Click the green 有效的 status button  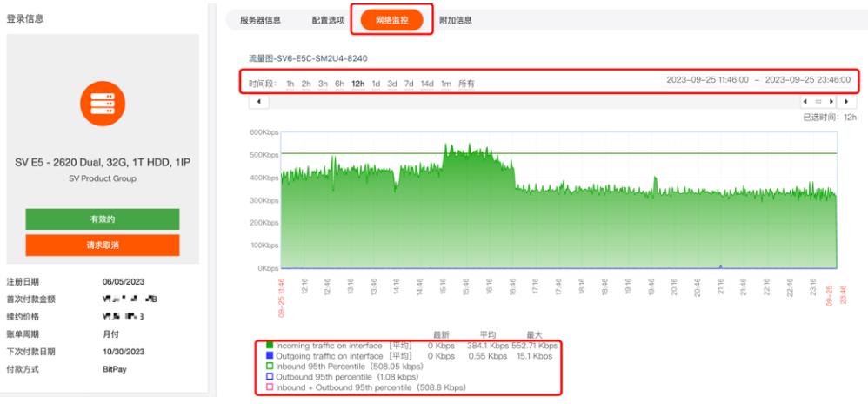[103, 219]
